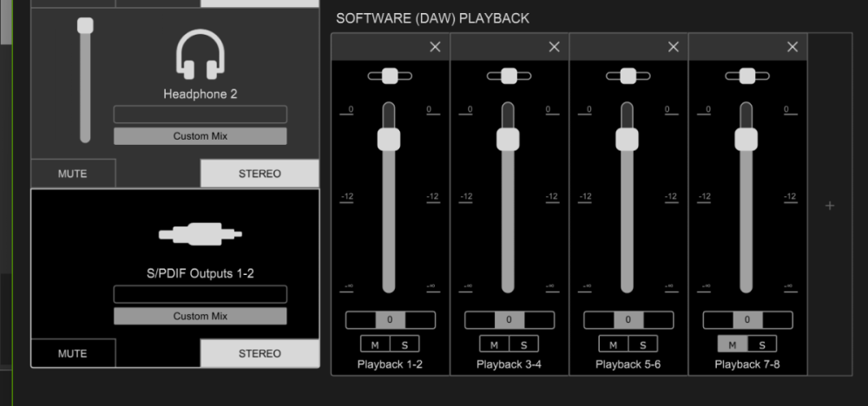The width and height of the screenshot is (868, 406).
Task: Remove the Playback 3-4 channel with X
Action: [554, 47]
